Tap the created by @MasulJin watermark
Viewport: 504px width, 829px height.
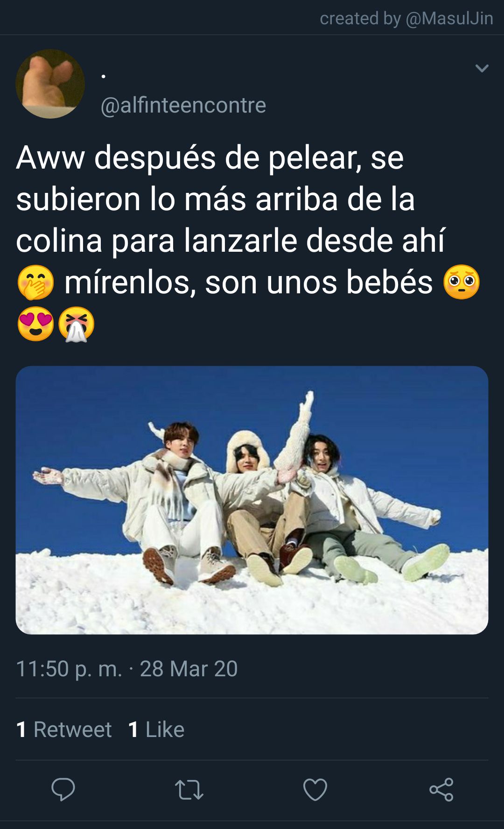click(x=406, y=18)
